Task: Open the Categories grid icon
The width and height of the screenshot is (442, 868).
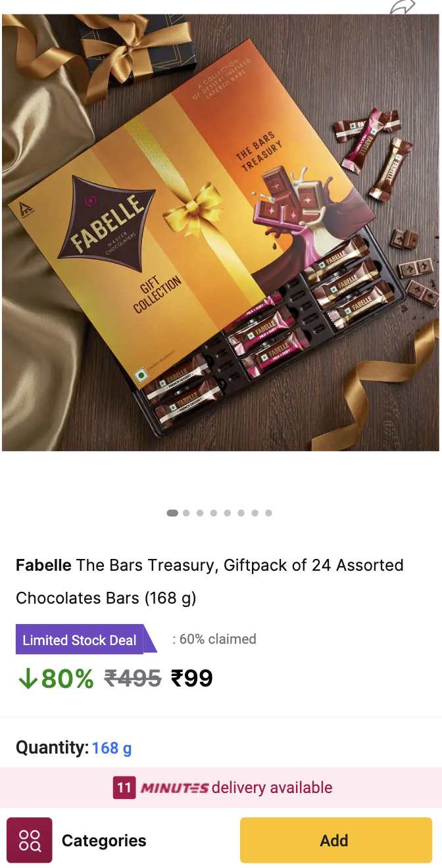Action: click(x=30, y=840)
